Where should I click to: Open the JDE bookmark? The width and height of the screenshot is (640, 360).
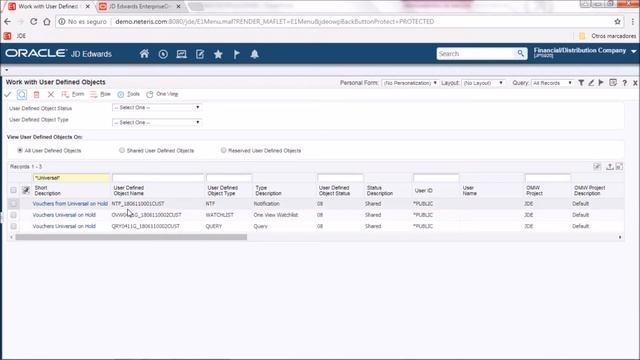coord(15,36)
